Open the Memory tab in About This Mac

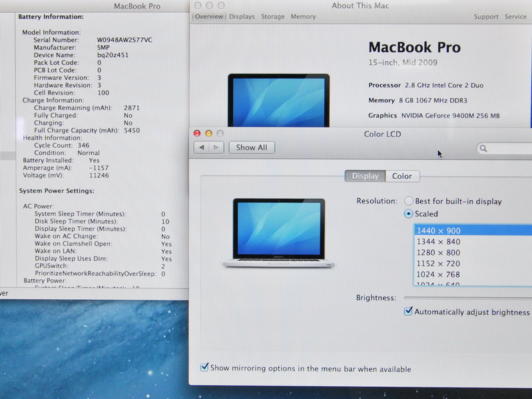point(304,17)
